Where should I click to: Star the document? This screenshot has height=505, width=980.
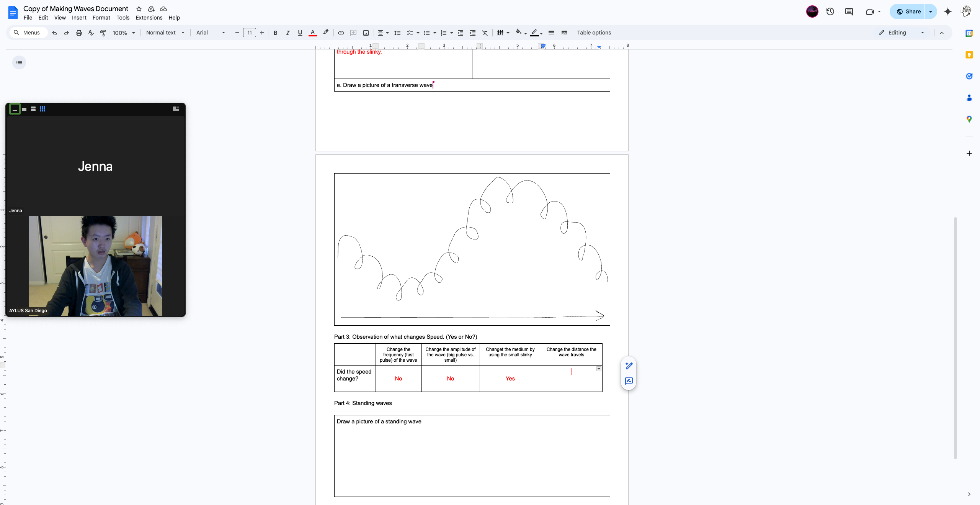139,9
